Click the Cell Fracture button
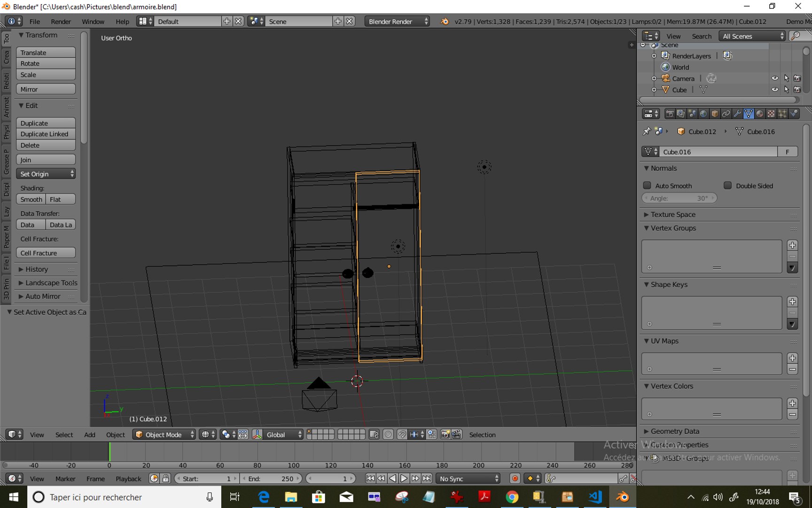812x508 pixels. point(46,253)
